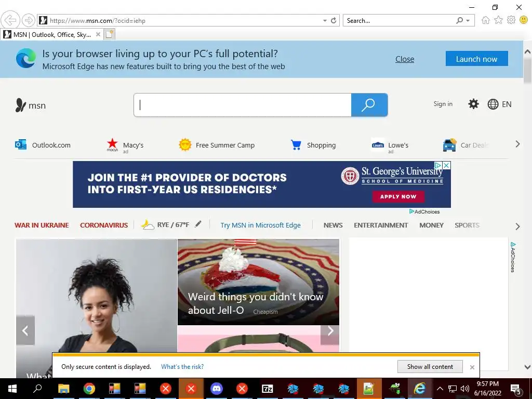Open Lowe's shortcut
Image resolution: width=532 pixels, height=399 pixels.
point(390,145)
